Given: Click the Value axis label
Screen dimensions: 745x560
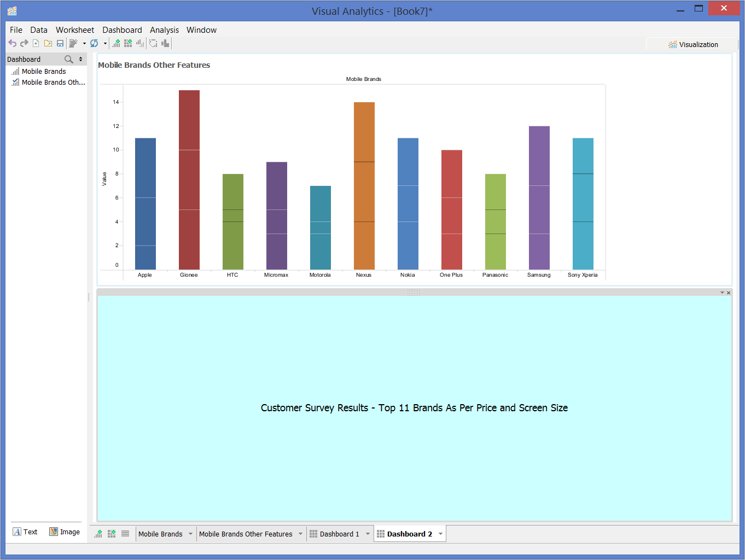Looking at the screenshot, I should [x=104, y=179].
